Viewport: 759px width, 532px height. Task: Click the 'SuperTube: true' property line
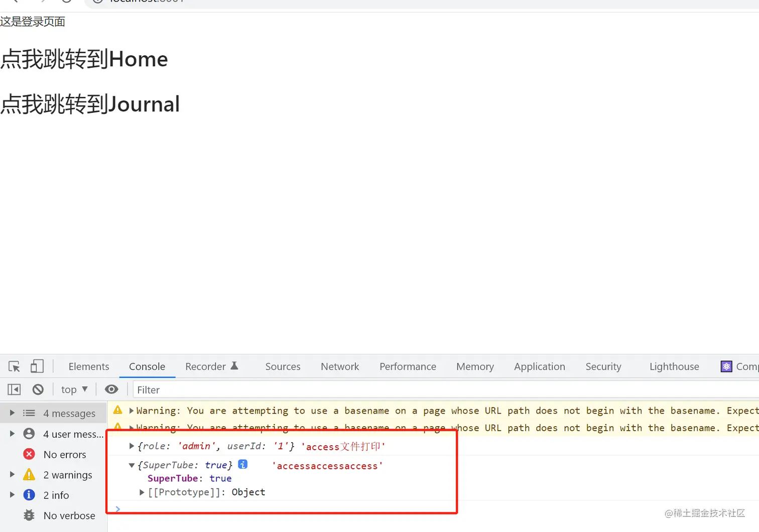190,478
